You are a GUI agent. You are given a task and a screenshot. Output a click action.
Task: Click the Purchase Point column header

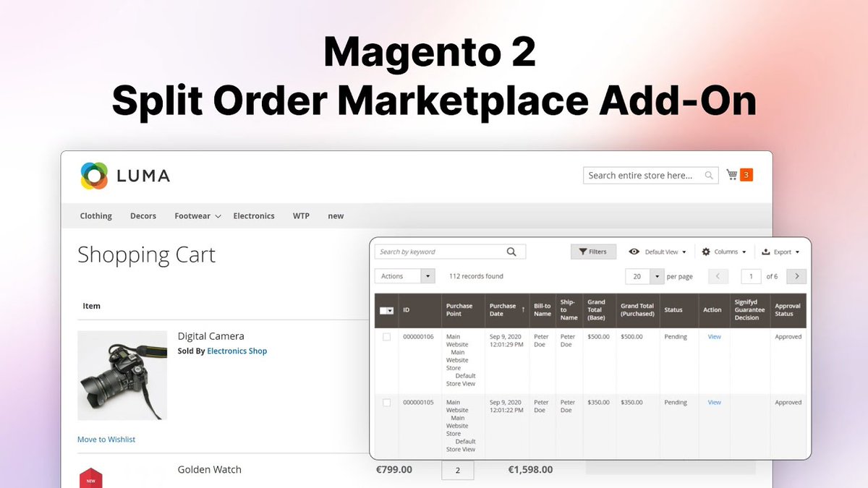(x=463, y=311)
